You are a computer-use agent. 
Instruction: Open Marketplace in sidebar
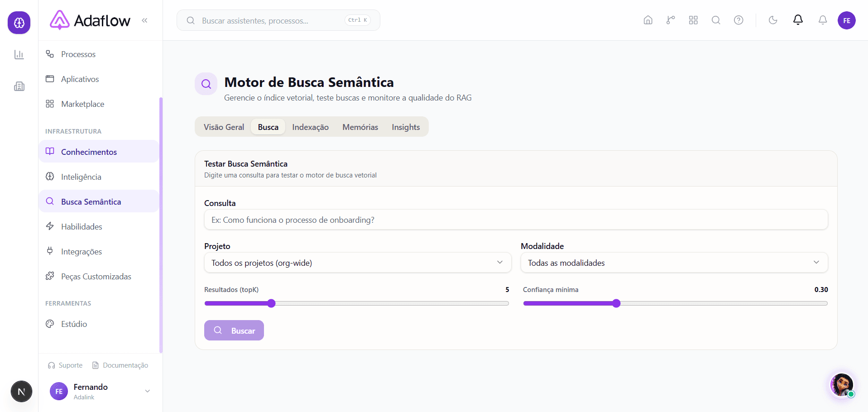pyautogui.click(x=99, y=104)
